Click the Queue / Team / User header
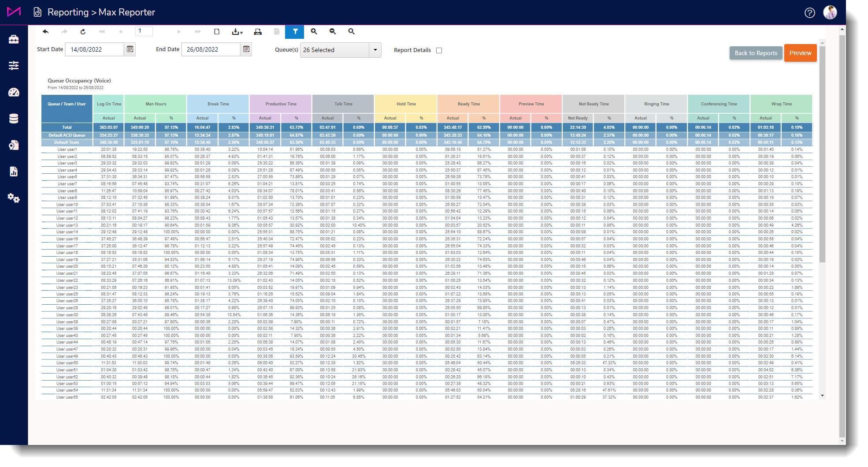The image size is (868, 467). 67,104
